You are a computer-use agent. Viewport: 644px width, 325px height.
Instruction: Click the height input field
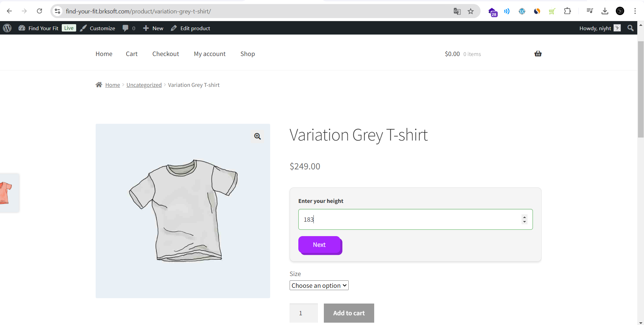409,219
